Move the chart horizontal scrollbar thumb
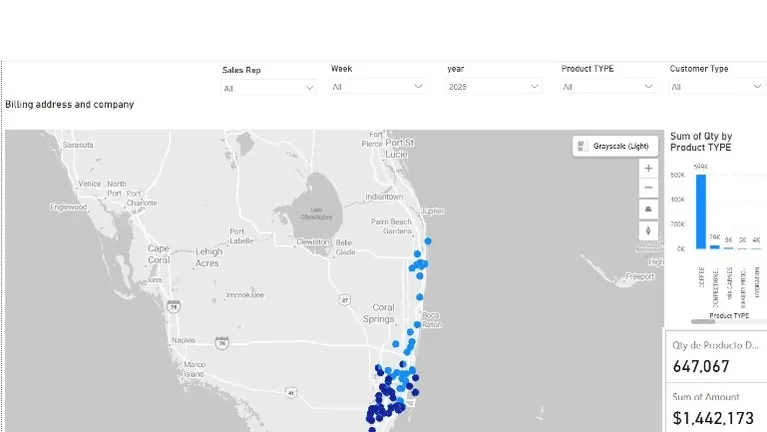 [x=703, y=321]
